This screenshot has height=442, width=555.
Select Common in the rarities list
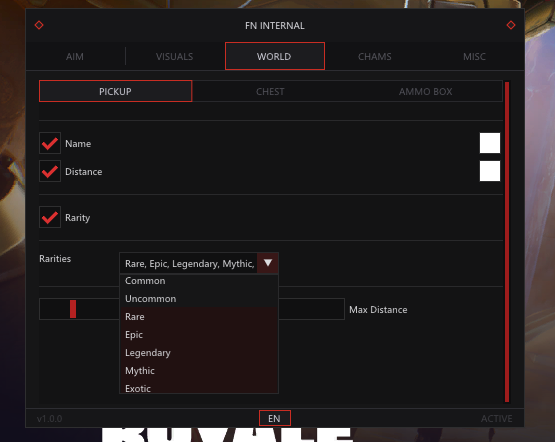point(199,281)
